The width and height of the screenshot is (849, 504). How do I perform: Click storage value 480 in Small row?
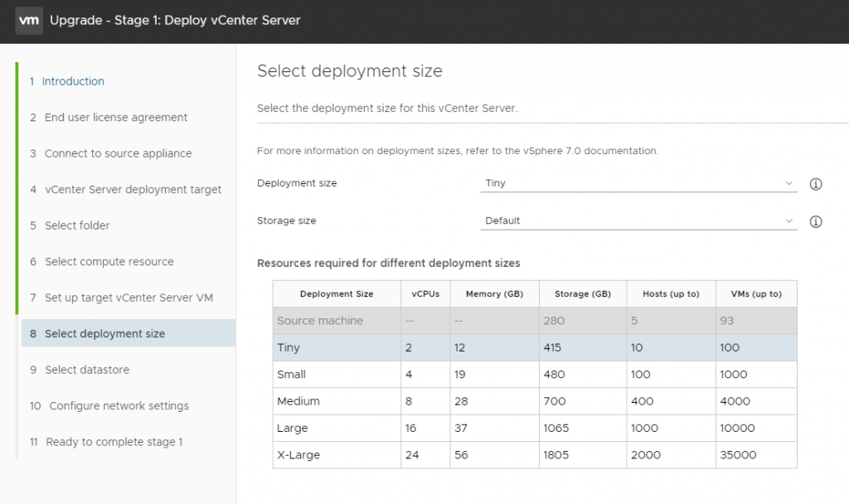(x=554, y=374)
